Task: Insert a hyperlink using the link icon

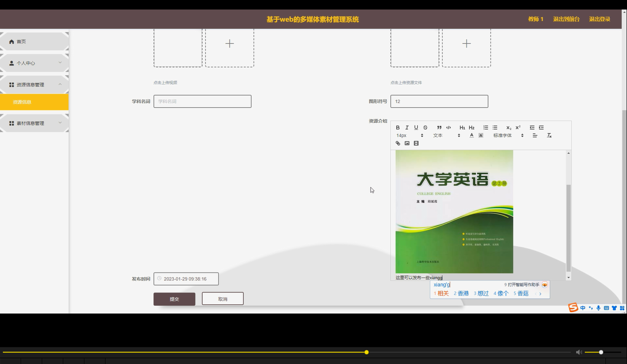Action: click(x=398, y=143)
